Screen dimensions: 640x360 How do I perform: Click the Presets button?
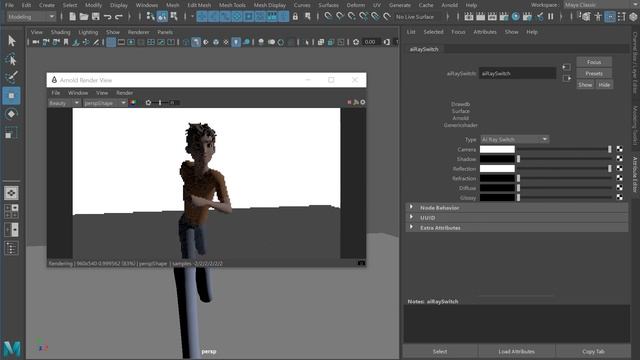pyautogui.click(x=594, y=73)
